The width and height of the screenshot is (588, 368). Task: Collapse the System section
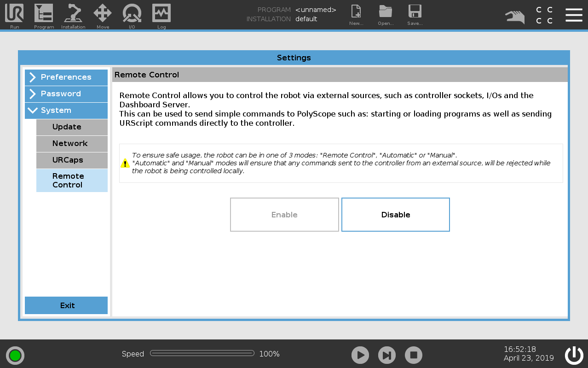pyautogui.click(x=66, y=111)
